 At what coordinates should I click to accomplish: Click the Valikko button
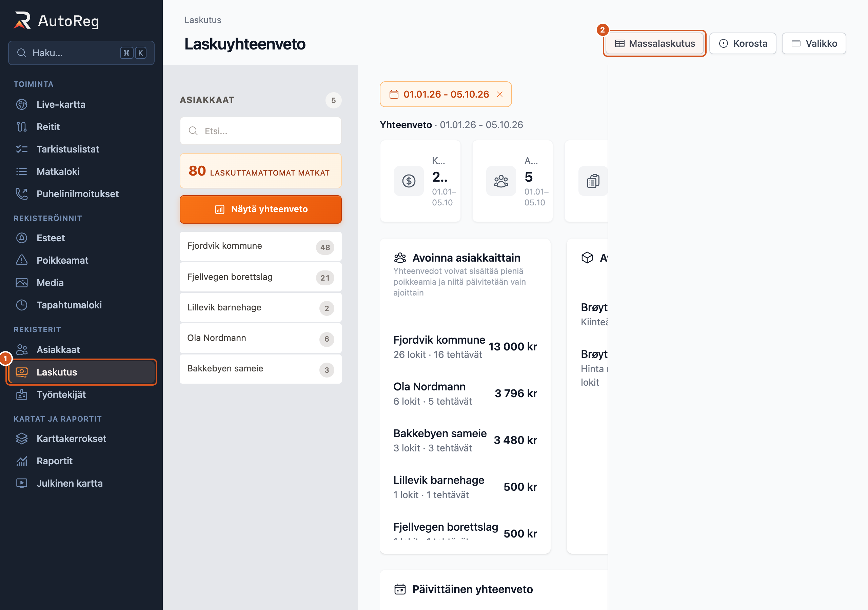[813, 43]
